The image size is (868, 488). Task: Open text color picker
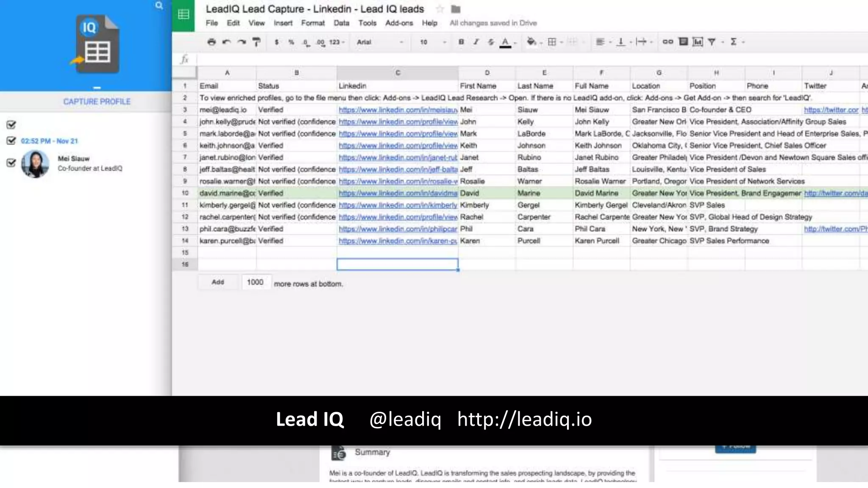(x=505, y=42)
